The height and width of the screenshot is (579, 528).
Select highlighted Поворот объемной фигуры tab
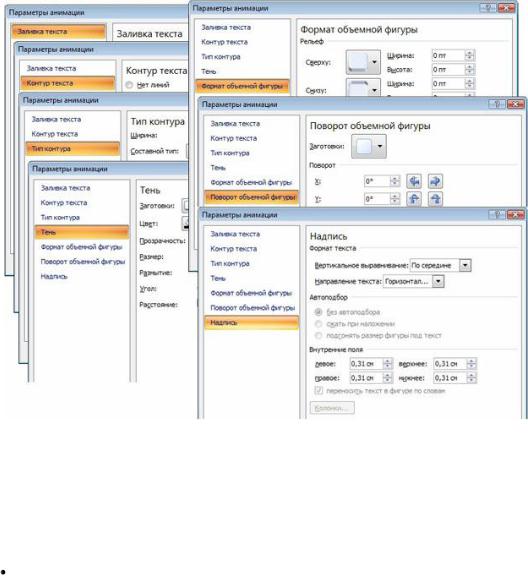251,197
